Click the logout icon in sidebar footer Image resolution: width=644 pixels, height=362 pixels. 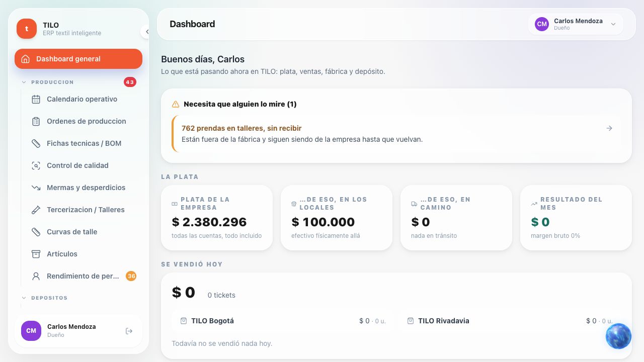coord(129,331)
